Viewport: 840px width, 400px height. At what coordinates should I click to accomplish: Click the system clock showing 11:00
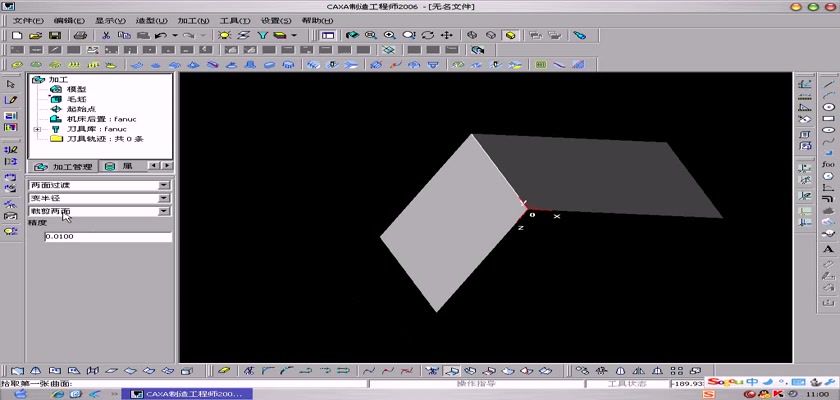820,394
